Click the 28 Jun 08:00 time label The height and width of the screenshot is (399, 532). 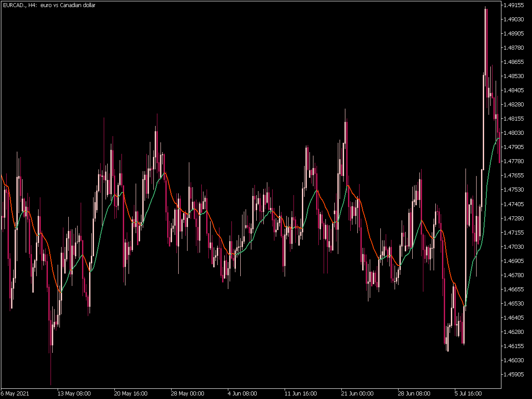point(414,393)
